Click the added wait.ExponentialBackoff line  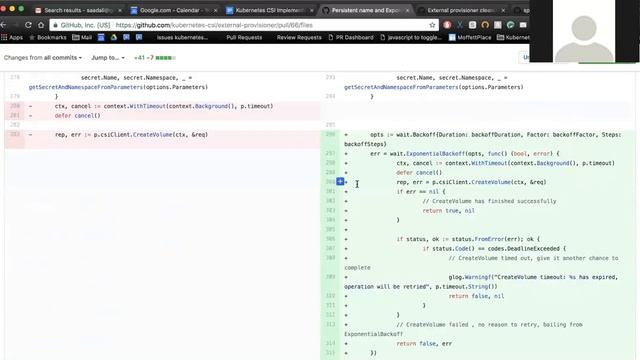[x=465, y=153]
